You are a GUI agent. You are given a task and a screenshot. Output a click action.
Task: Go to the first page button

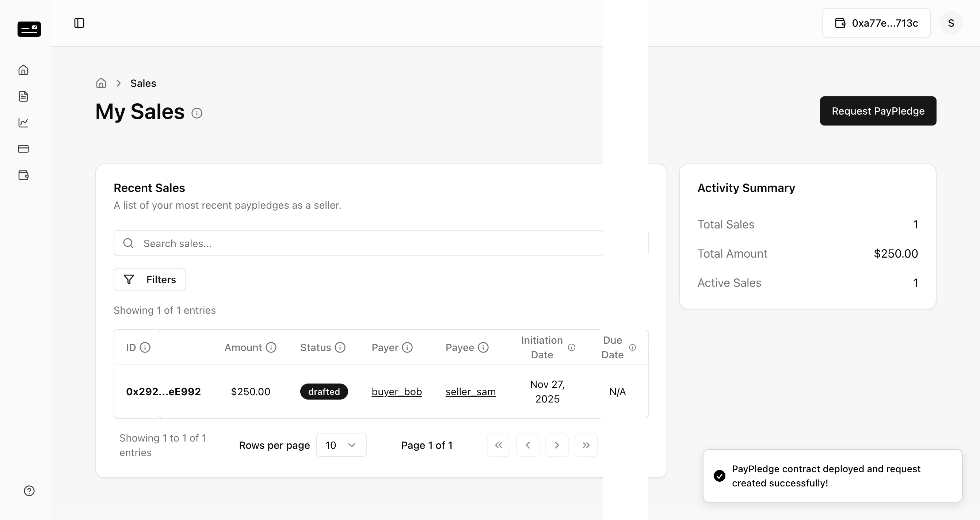pos(498,445)
